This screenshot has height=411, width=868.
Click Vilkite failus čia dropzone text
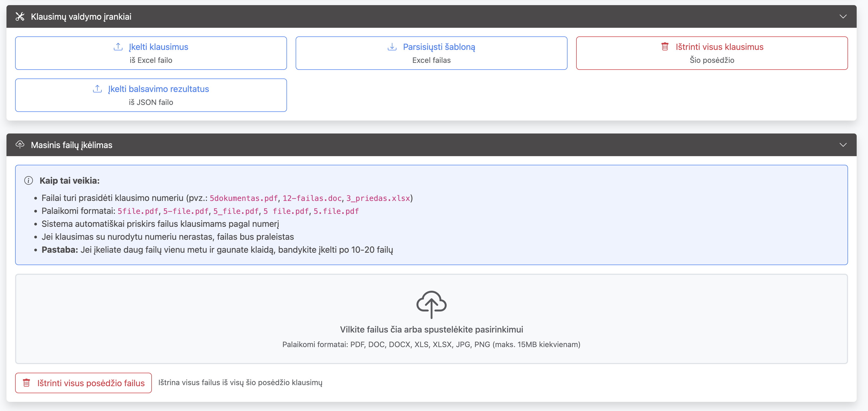431,330
